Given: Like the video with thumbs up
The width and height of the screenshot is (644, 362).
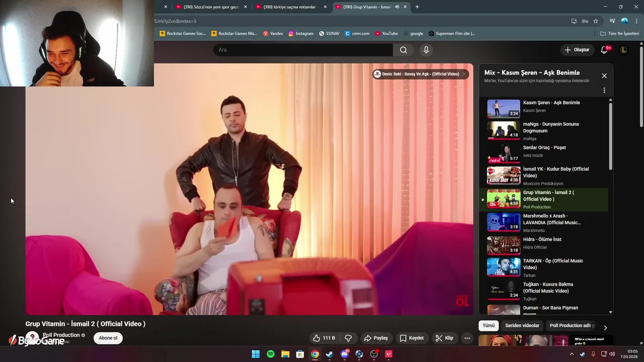Looking at the screenshot, I should tap(324, 338).
